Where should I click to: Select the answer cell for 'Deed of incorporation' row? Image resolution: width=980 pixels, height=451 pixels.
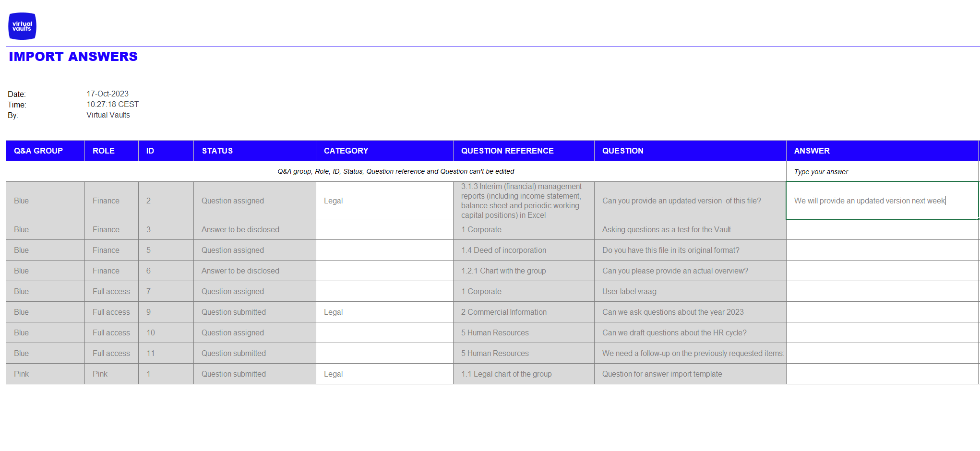pos(882,250)
